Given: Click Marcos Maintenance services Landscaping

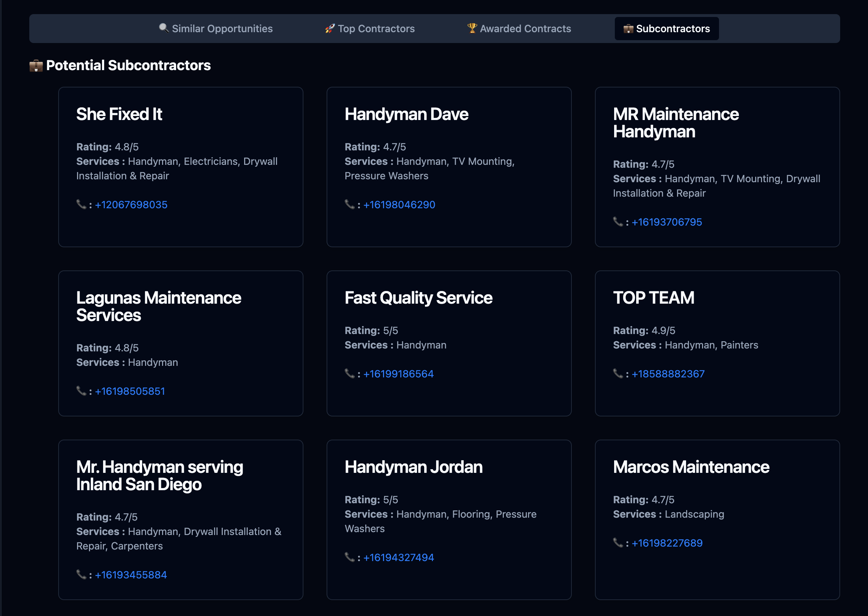Looking at the screenshot, I should [668, 514].
